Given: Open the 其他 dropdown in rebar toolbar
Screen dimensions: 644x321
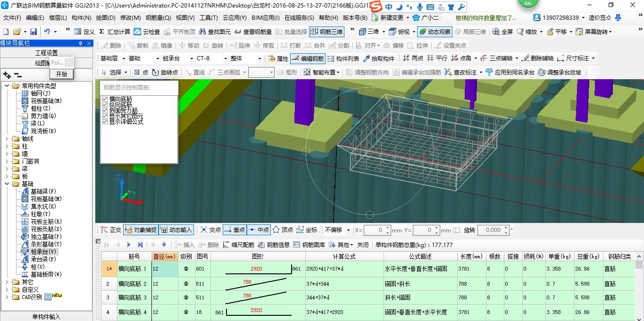Looking at the screenshot, I should (342, 245).
